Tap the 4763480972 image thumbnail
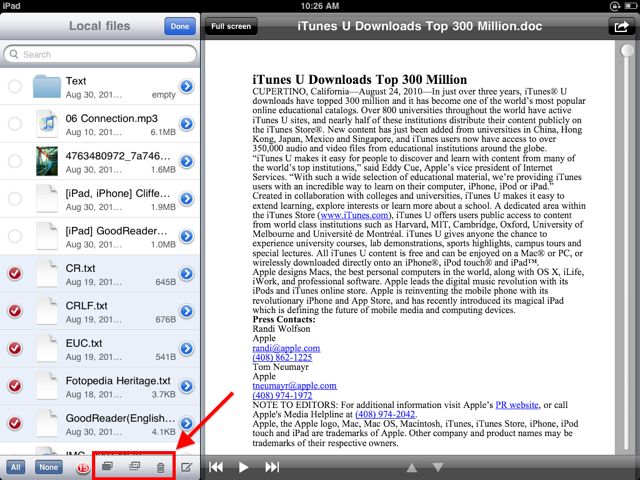 (x=47, y=161)
